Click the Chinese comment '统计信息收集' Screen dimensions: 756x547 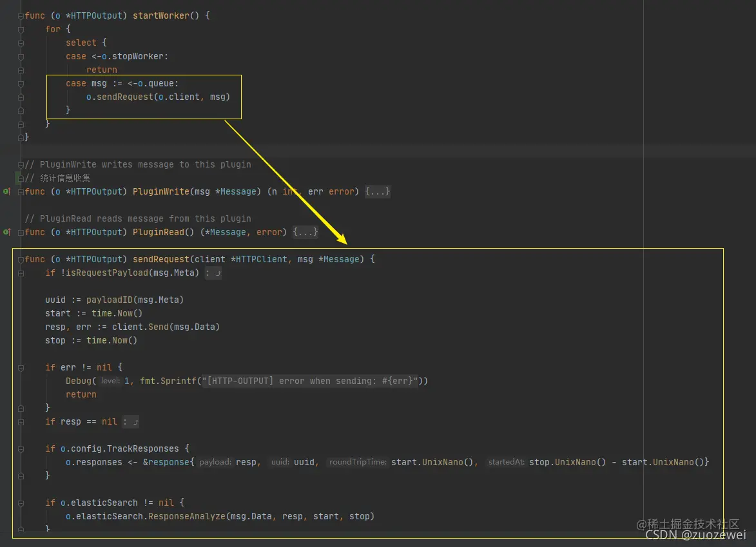(x=65, y=178)
